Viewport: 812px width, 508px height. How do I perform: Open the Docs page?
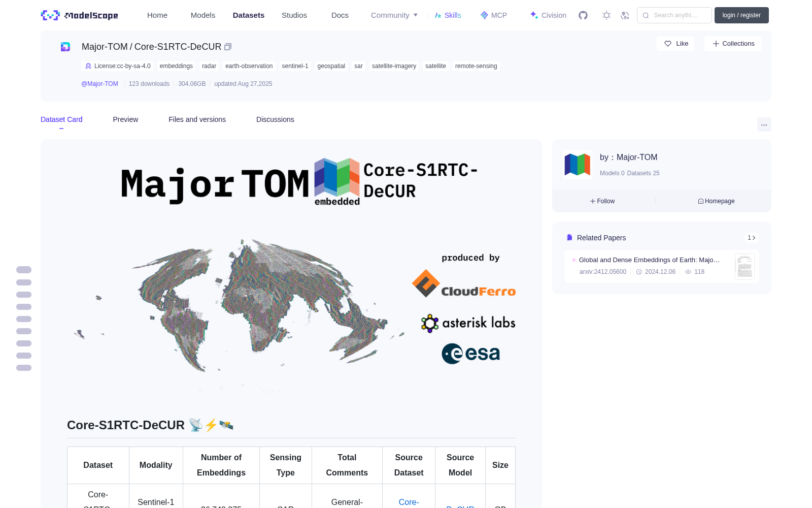click(x=340, y=15)
